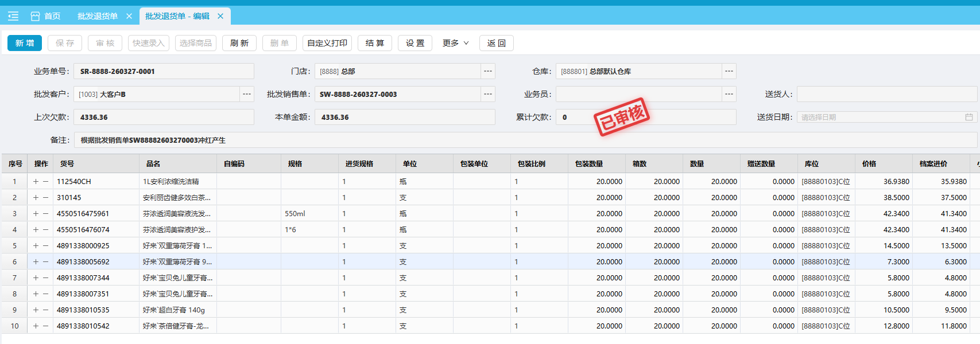Expand the 更多 dropdown menu
This screenshot has height=344, width=980.
[455, 43]
